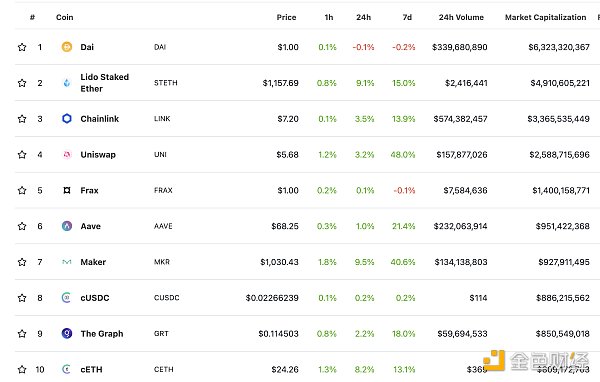The height and width of the screenshot is (382, 600).
Task: Click the Aave logo icon
Action: 67,226
